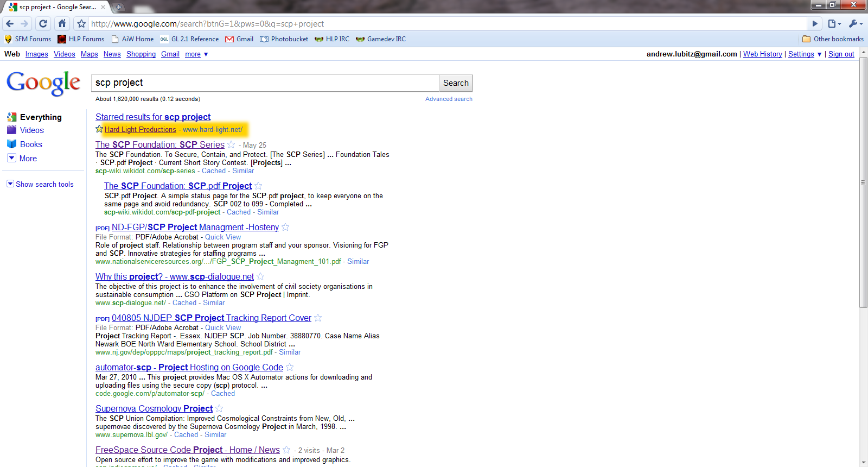Image resolution: width=868 pixels, height=467 pixels.
Task: Open GL 2.1 Reference bookmark
Action: 189,39
